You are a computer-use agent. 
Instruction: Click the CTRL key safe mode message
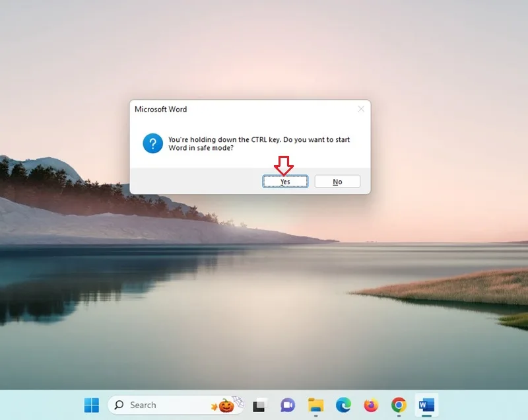click(259, 144)
